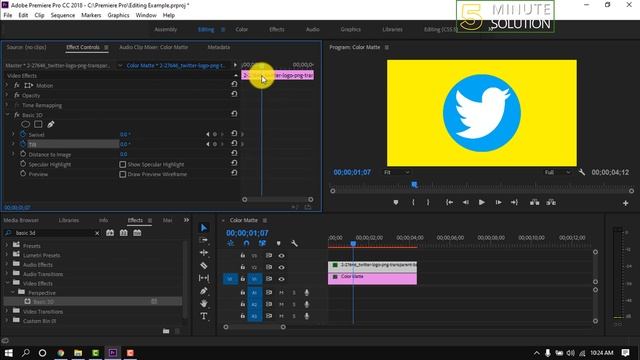Open Program Monitor wrench settings

coord(582,172)
